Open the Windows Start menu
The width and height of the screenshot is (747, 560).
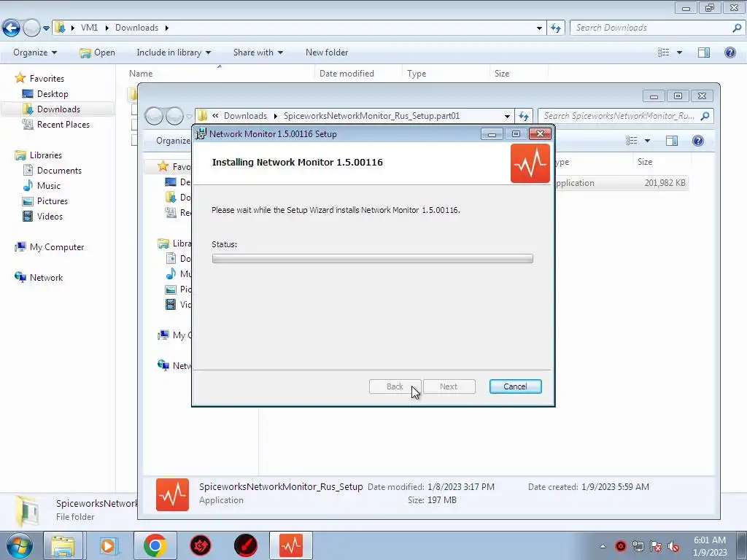click(x=19, y=545)
